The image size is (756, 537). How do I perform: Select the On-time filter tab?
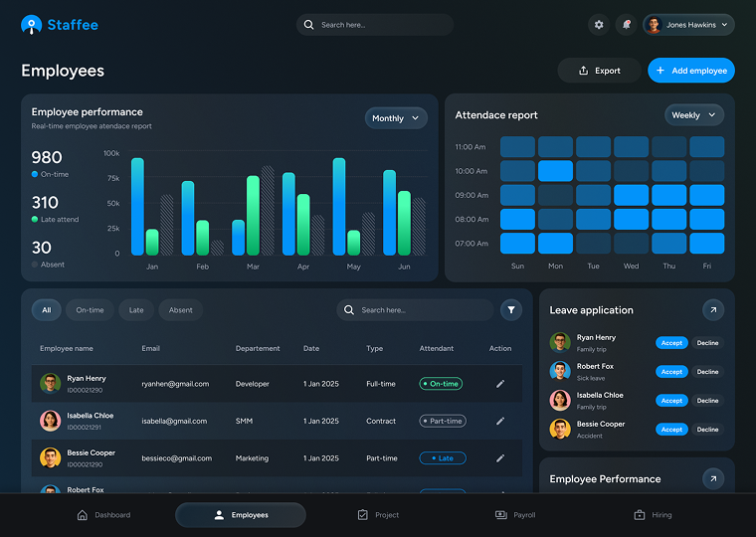tap(90, 310)
